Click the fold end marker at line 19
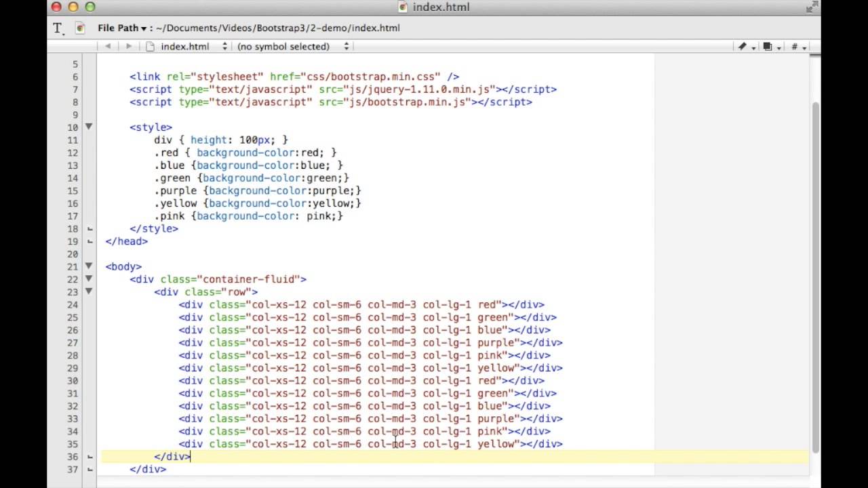Screen dimensions: 868x488 tap(90, 241)
